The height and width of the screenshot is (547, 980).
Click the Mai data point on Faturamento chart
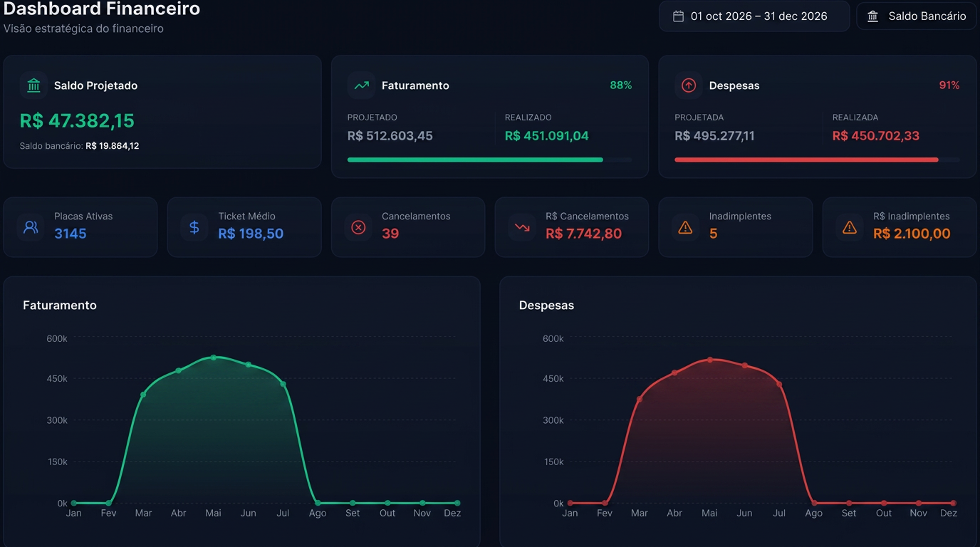tap(214, 358)
